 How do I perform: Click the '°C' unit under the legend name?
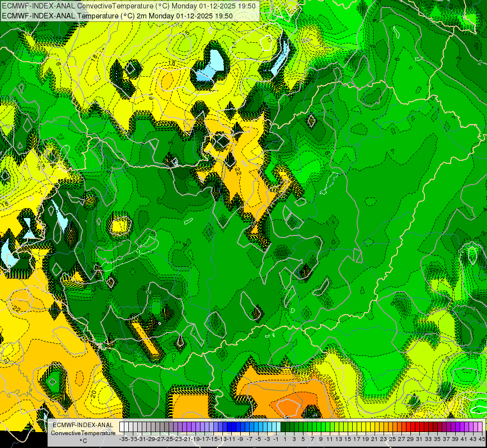(x=83, y=441)
